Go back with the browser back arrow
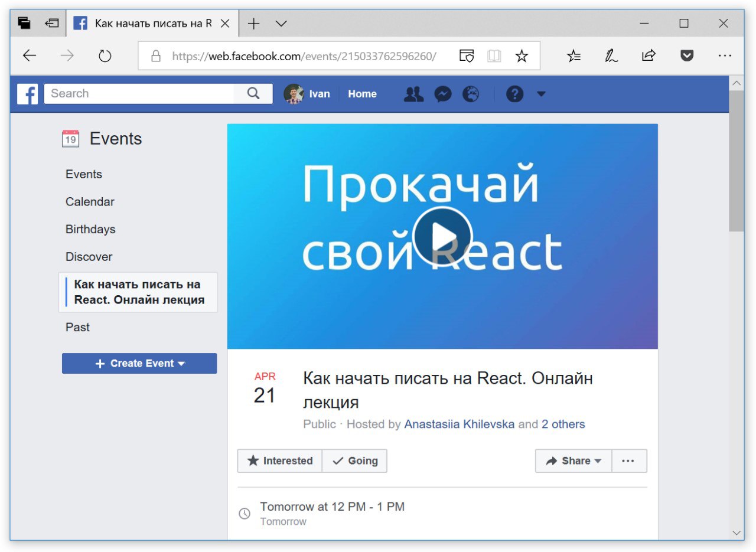 pyautogui.click(x=29, y=56)
